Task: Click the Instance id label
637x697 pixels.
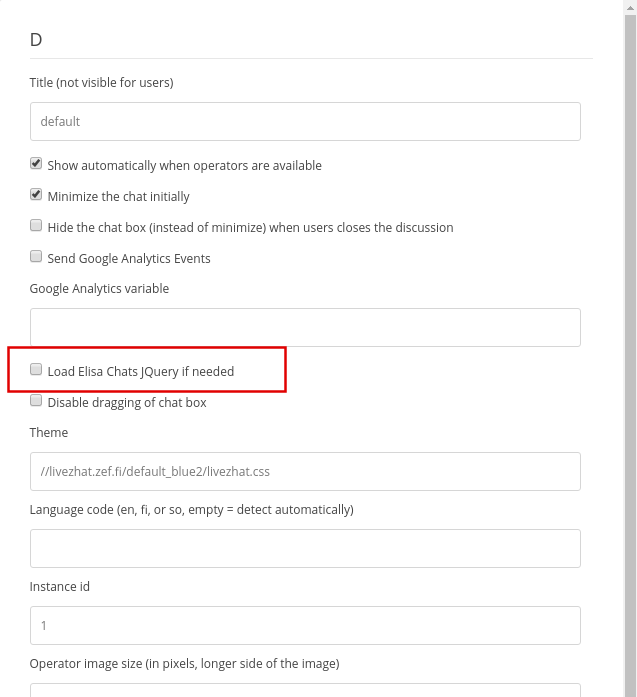Action: coord(60,587)
